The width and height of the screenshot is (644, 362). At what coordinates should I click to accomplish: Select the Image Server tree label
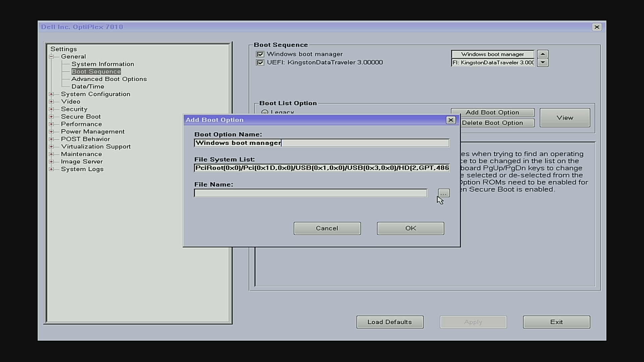(x=82, y=162)
